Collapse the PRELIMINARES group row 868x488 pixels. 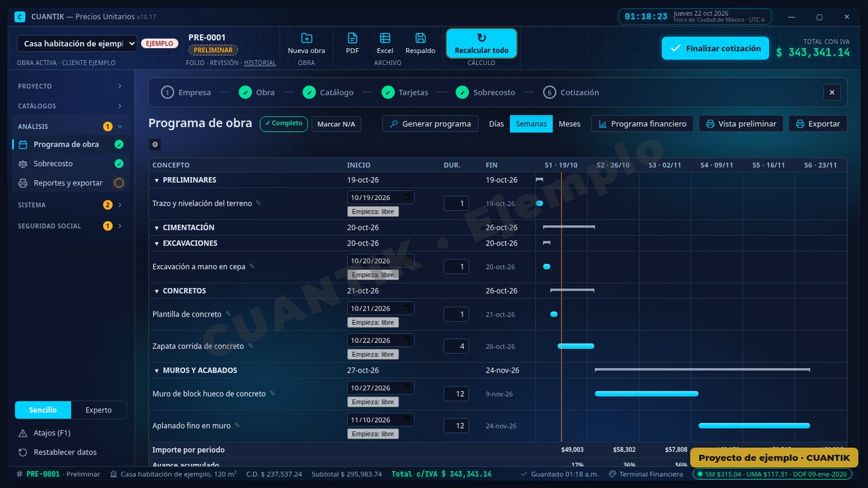157,180
